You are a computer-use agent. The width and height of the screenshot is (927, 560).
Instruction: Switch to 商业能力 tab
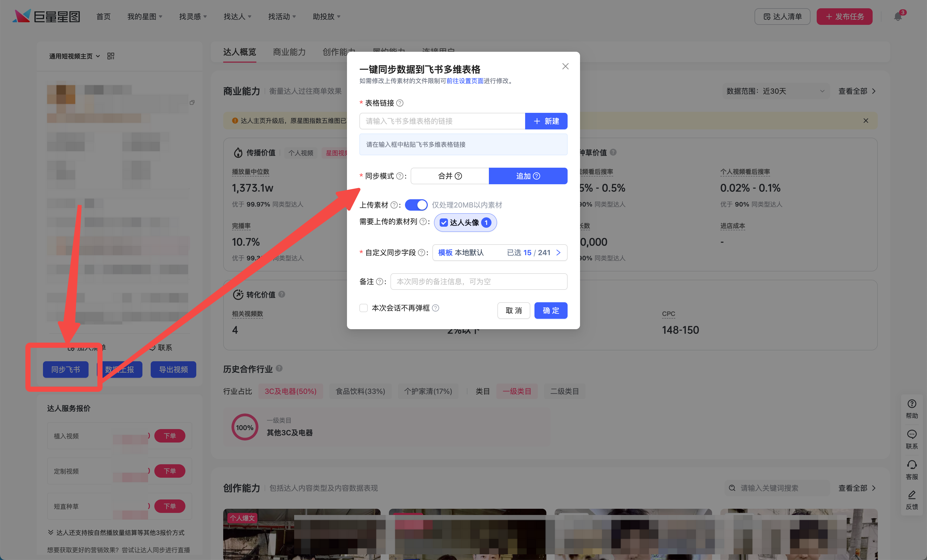coord(289,52)
